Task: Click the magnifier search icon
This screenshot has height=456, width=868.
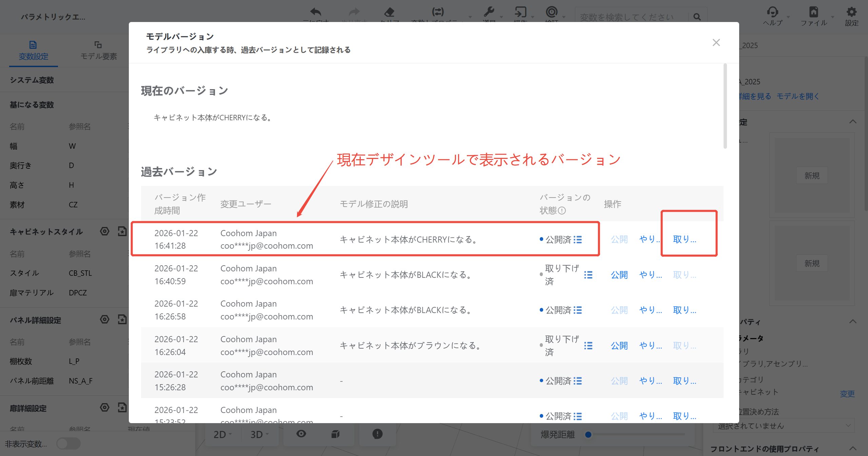Action: (697, 17)
